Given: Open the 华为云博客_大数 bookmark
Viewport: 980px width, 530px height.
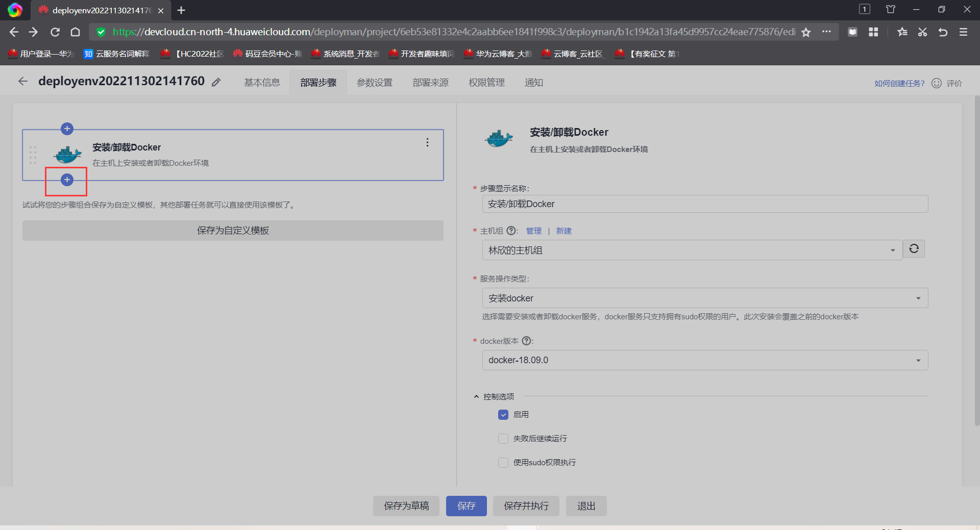Looking at the screenshot, I should pyautogui.click(x=498, y=54).
